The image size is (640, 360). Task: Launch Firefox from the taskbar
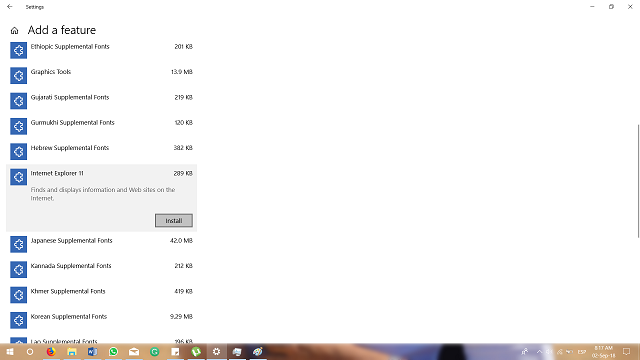point(51,352)
